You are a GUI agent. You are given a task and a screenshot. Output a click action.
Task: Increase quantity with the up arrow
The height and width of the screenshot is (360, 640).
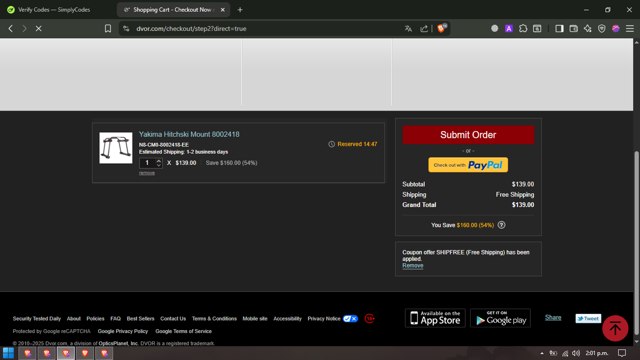click(x=159, y=161)
